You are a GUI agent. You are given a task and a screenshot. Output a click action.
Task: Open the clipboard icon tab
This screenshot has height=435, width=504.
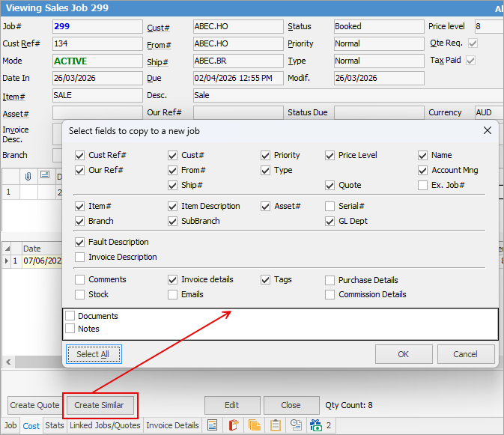[275, 425]
